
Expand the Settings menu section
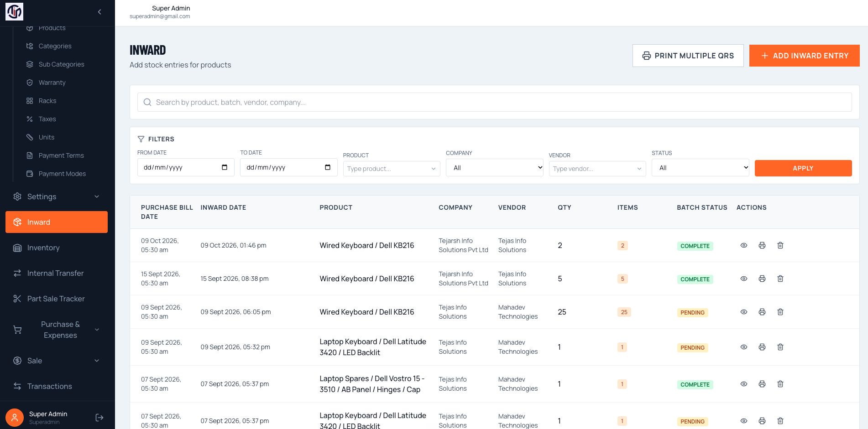click(x=57, y=196)
